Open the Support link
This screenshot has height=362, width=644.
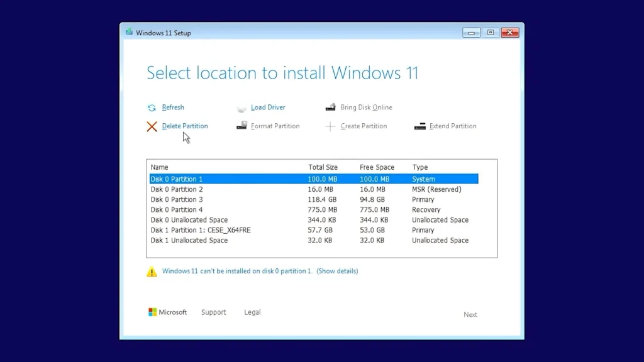click(x=214, y=312)
